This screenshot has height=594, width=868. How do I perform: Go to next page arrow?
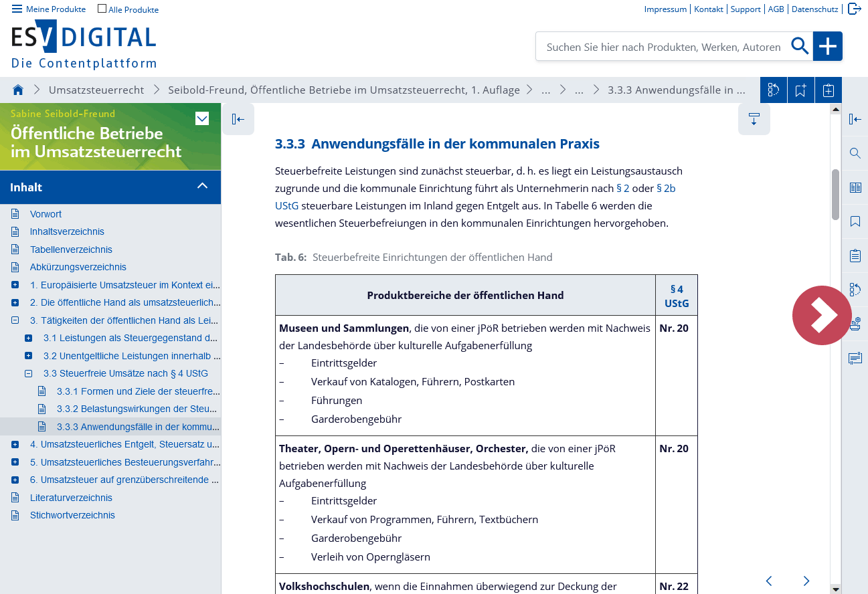[x=806, y=581]
